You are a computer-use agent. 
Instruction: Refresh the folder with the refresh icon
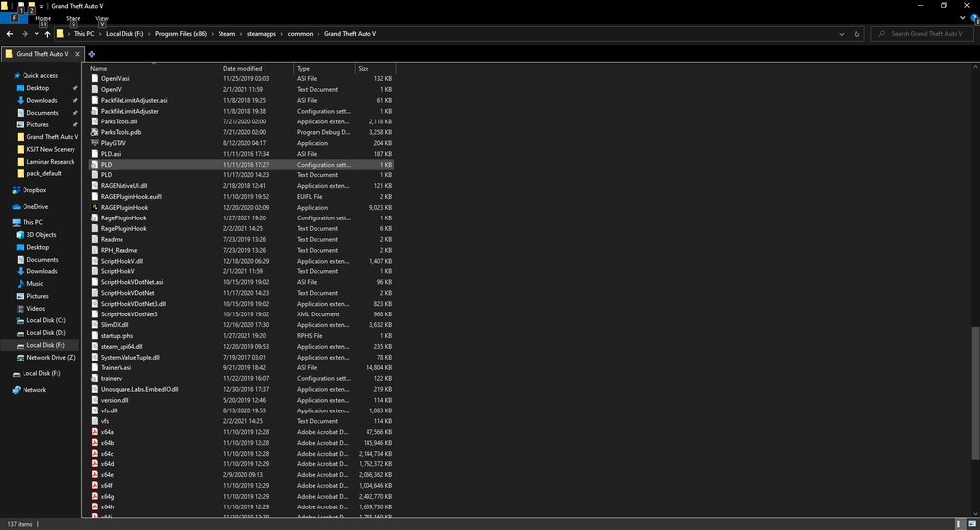857,34
